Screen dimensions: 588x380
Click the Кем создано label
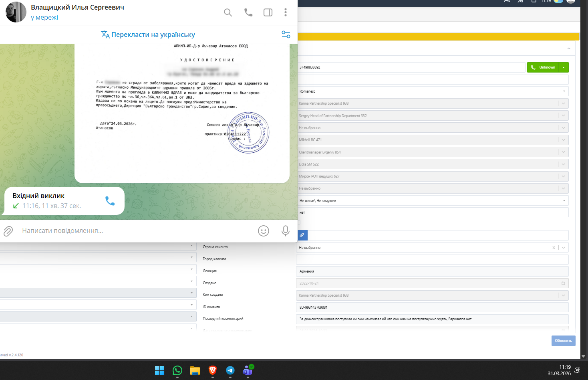click(x=213, y=295)
